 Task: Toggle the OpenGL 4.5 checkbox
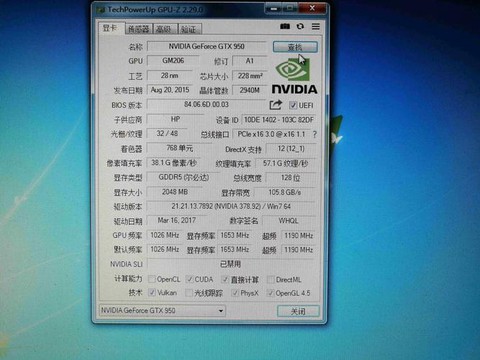pyautogui.click(x=270, y=293)
